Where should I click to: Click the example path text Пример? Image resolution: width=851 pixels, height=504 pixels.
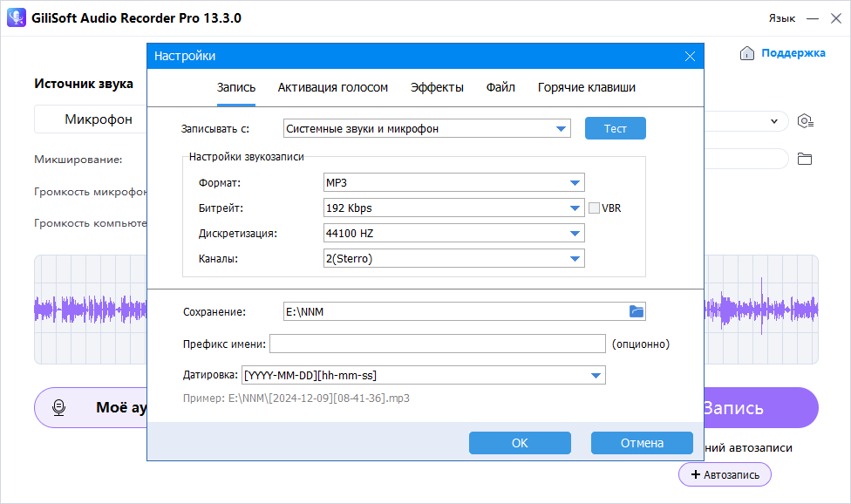(296, 398)
